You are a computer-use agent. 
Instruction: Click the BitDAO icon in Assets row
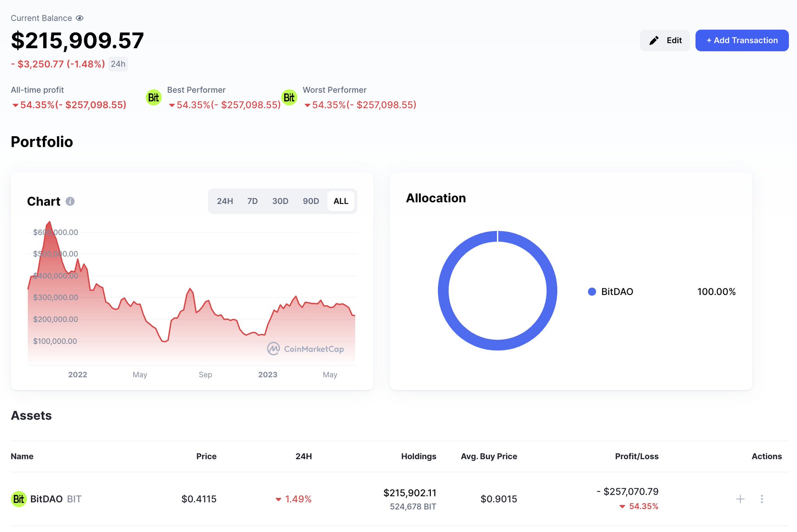click(19, 499)
